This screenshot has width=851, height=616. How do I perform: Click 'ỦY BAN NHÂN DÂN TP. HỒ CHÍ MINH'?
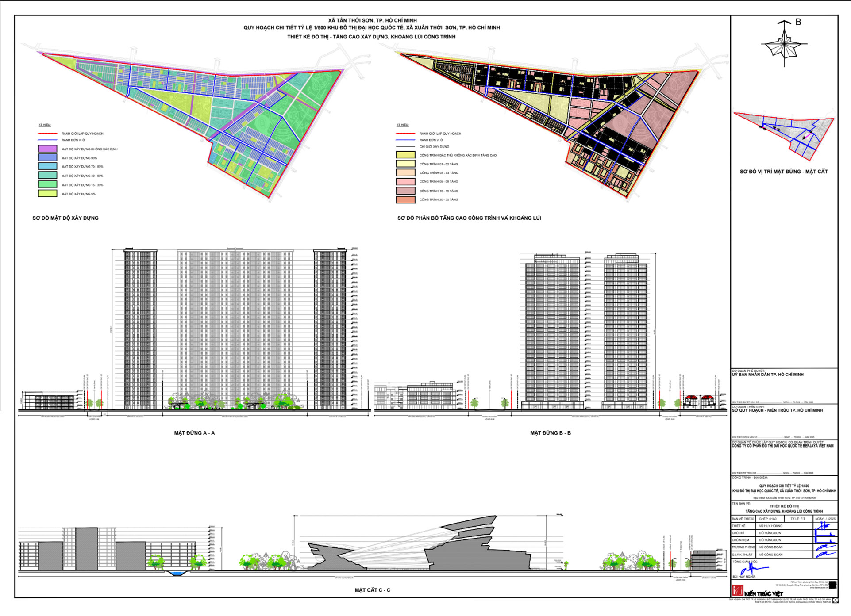[768, 375]
